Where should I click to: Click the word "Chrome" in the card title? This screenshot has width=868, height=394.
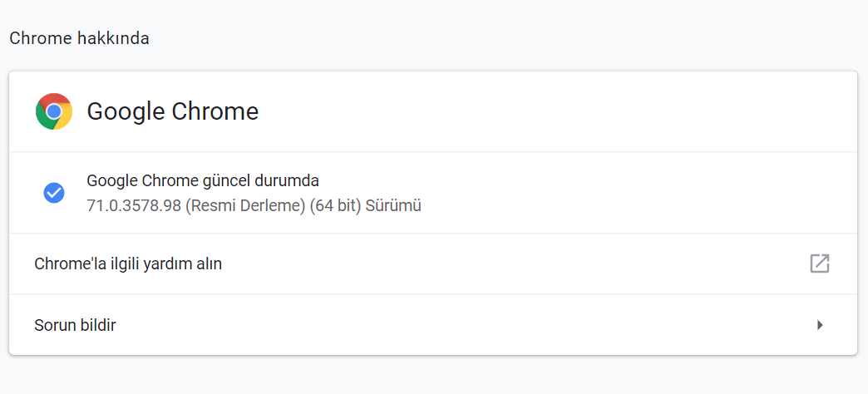[215, 111]
